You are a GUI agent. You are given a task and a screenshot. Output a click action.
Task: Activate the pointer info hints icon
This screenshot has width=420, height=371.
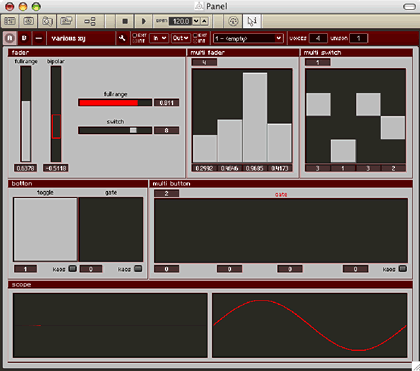[x=252, y=21]
